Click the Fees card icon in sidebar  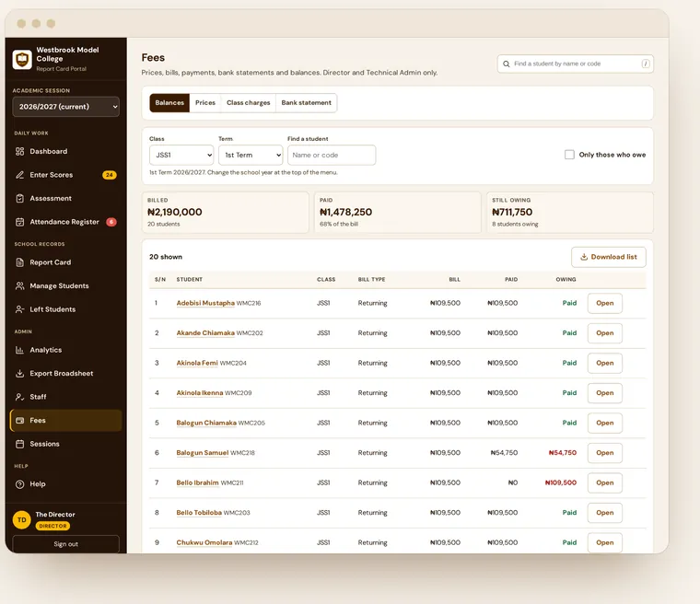(19, 421)
